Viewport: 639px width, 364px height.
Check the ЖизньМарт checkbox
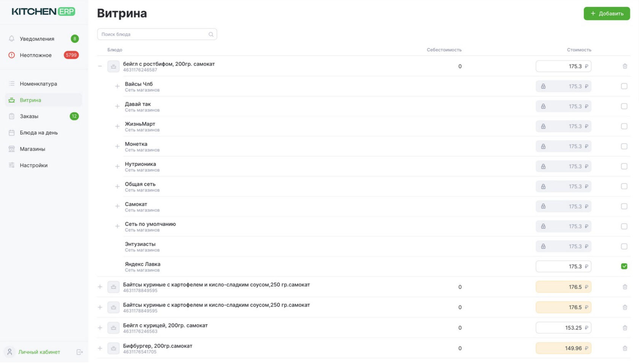(x=624, y=126)
